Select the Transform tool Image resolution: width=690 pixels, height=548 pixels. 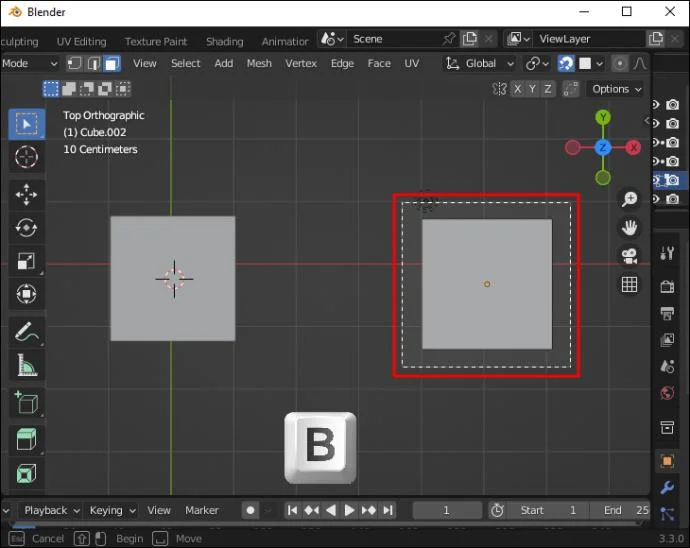[26, 294]
